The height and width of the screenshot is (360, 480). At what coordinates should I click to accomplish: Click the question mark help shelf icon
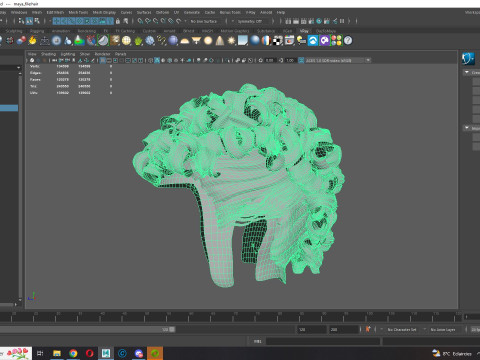348,41
